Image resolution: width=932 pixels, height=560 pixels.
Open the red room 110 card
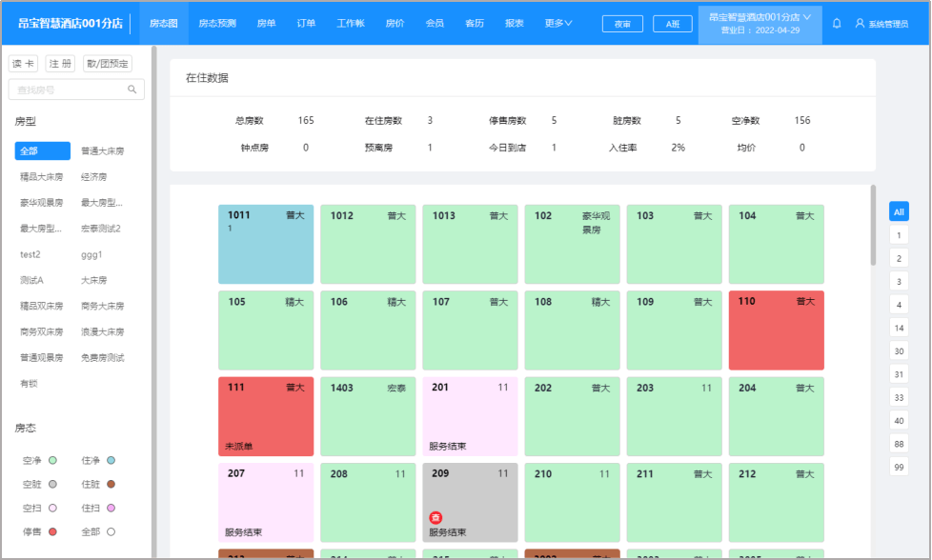click(777, 330)
